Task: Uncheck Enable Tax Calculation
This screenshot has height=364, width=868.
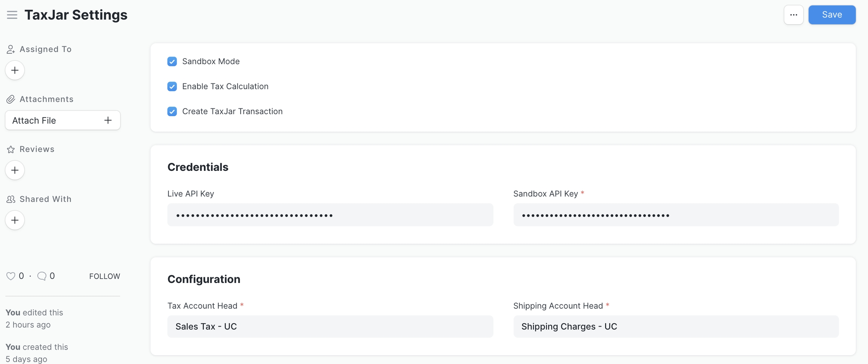Action: pos(172,86)
